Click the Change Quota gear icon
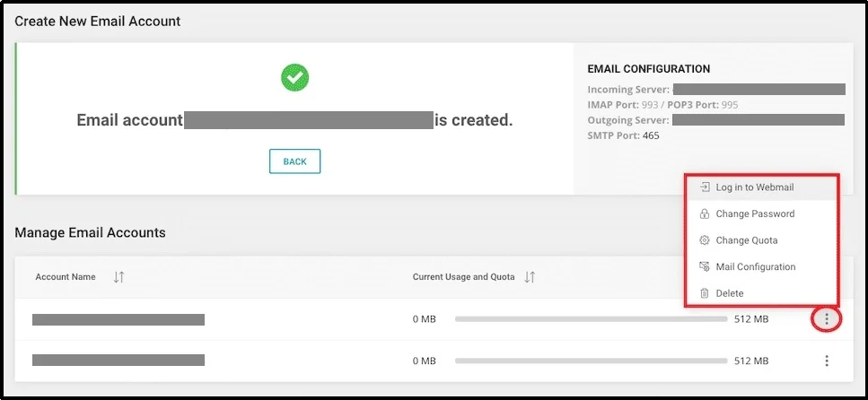Screen dimensions: 868x400 [x=705, y=240]
